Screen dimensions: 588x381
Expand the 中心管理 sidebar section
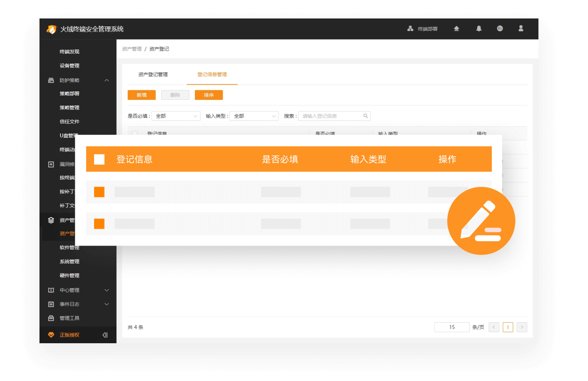pyautogui.click(x=107, y=290)
